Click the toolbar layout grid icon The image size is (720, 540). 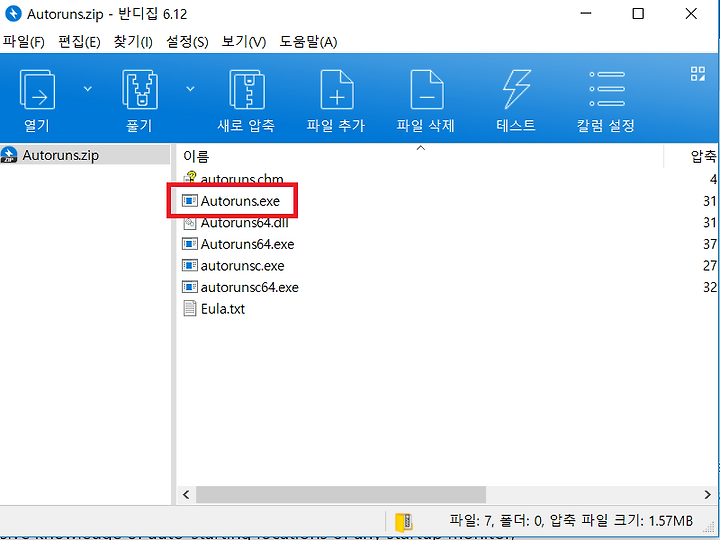pyautogui.click(x=698, y=73)
